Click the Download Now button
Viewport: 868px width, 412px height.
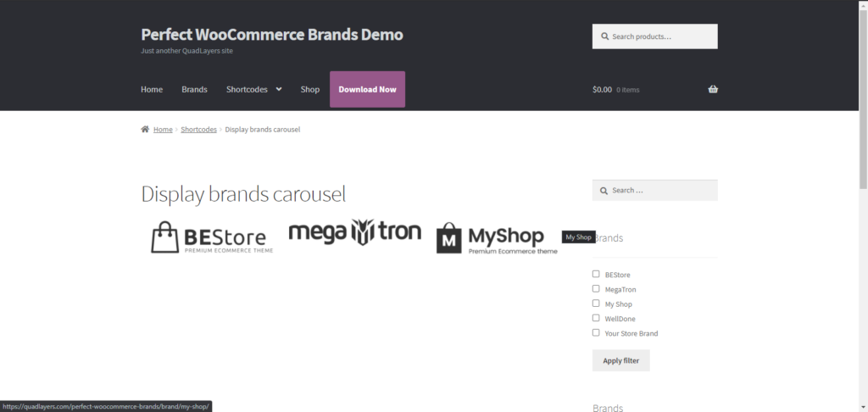tap(368, 89)
